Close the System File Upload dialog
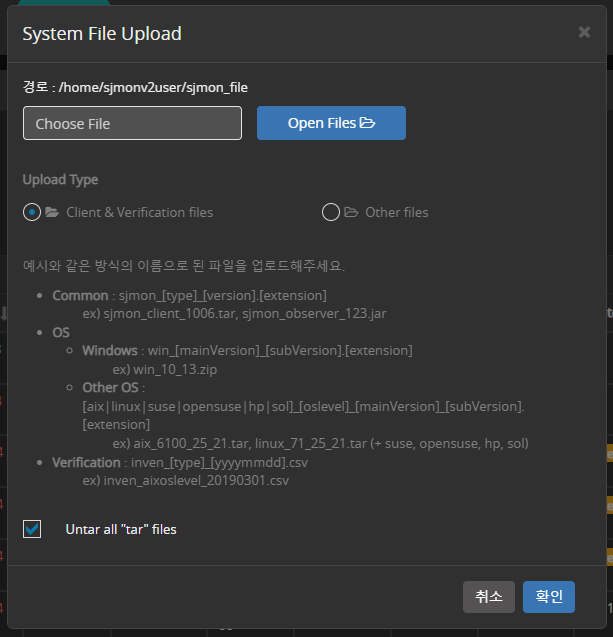 [584, 32]
